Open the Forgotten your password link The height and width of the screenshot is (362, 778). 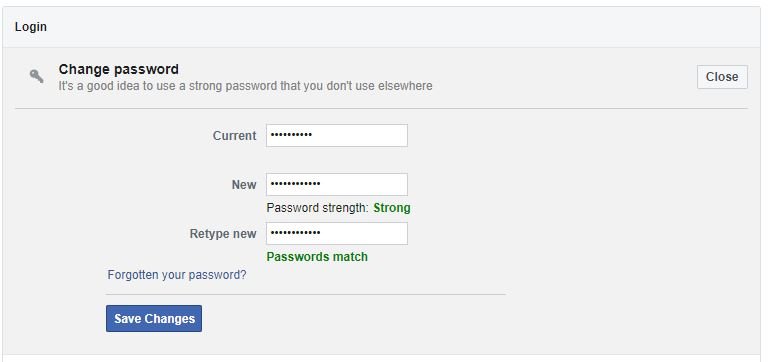click(x=177, y=275)
